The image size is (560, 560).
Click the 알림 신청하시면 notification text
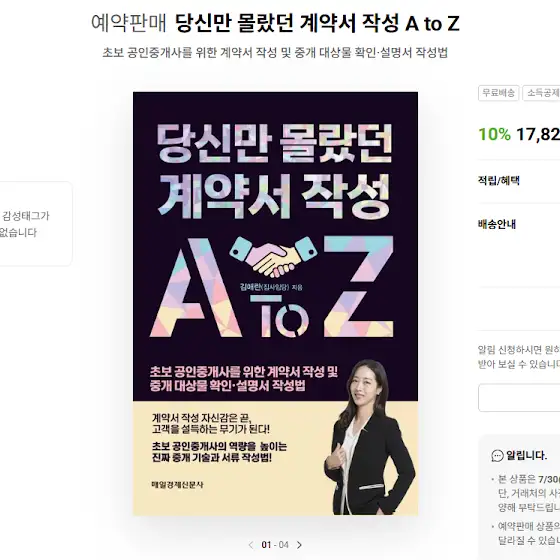pos(519,350)
